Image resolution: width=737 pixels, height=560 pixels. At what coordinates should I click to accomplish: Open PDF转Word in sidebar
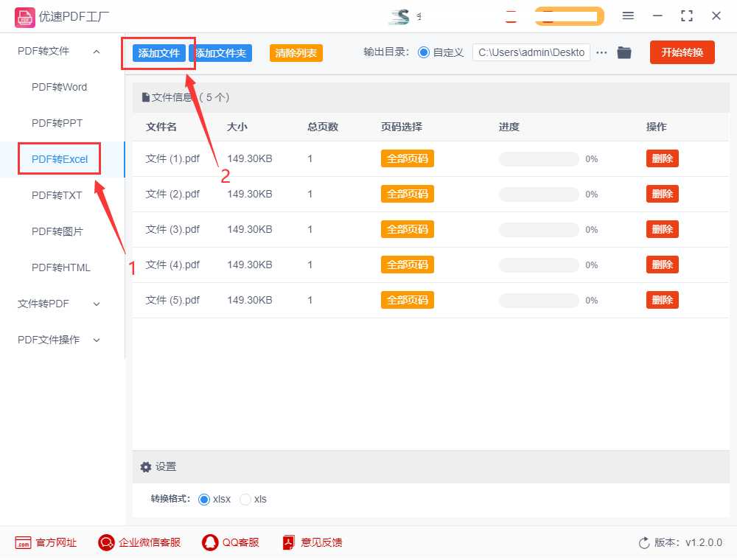tap(59, 88)
